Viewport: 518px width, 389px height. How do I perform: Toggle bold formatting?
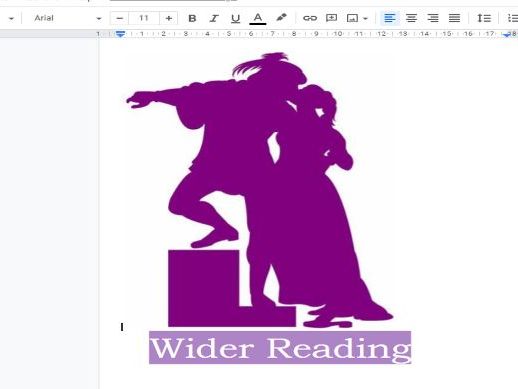(x=192, y=18)
